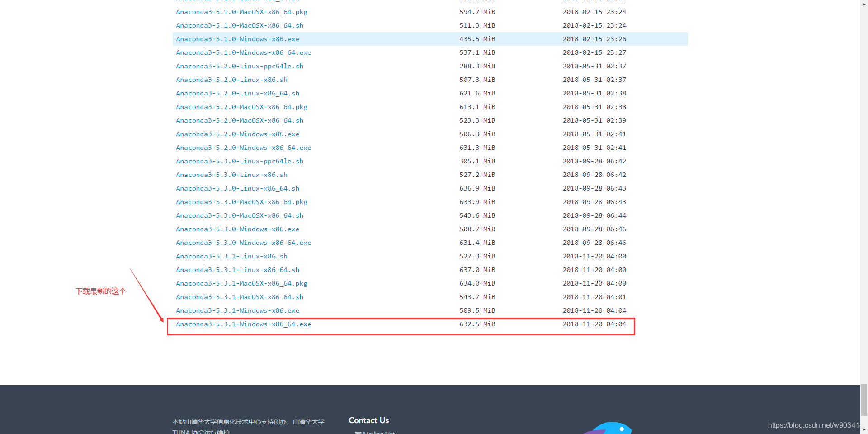Open the Anaconda3-5.2.0-Linux-x86.sh link
The image size is (868, 434).
coord(231,80)
